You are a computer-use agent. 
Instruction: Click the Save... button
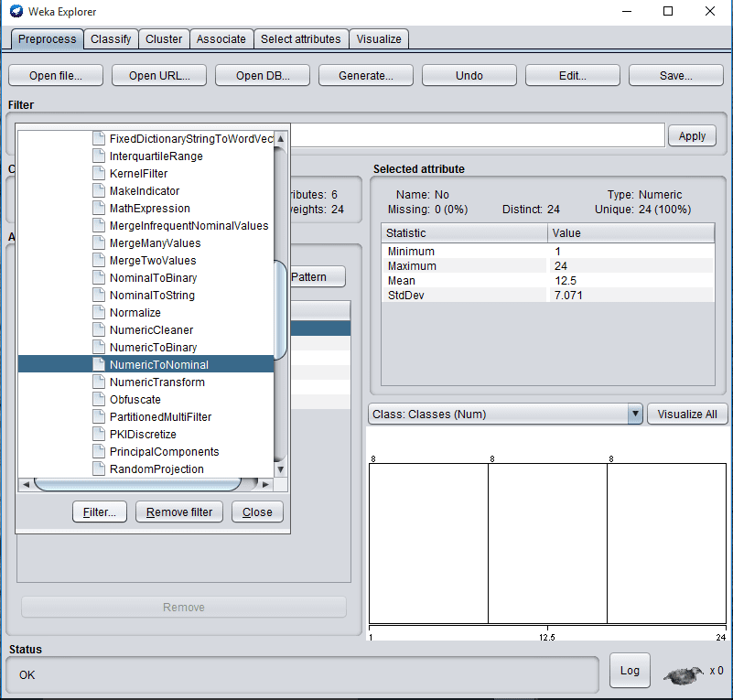[x=676, y=76]
